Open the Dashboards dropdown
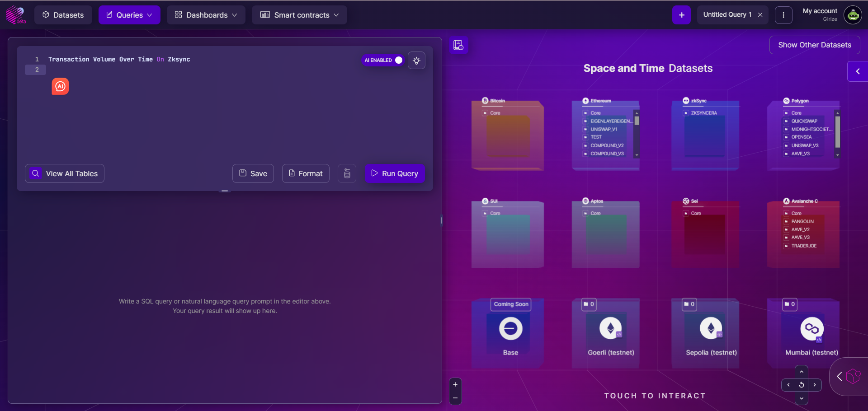This screenshot has width=868, height=411. point(206,15)
